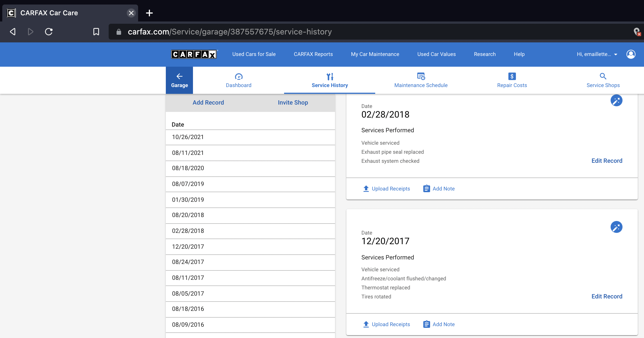Select the 08/11/2017 date row
644x338 pixels.
coord(250,278)
